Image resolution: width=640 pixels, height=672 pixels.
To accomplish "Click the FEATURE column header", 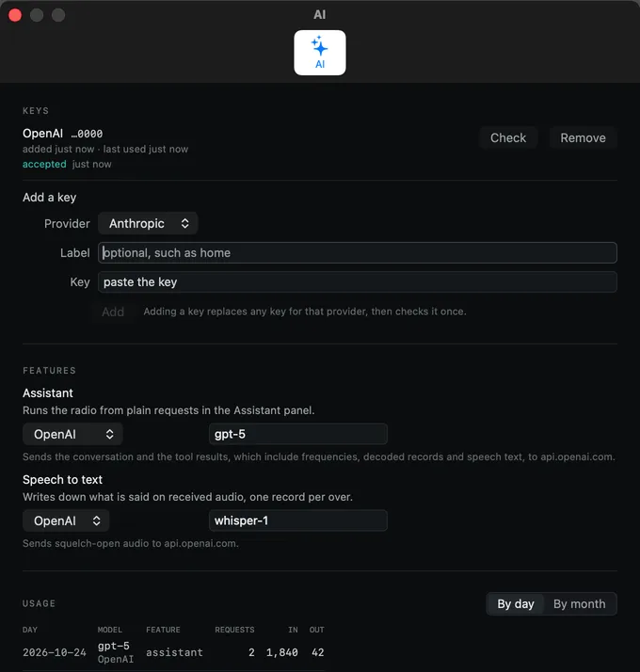I will tap(163, 630).
